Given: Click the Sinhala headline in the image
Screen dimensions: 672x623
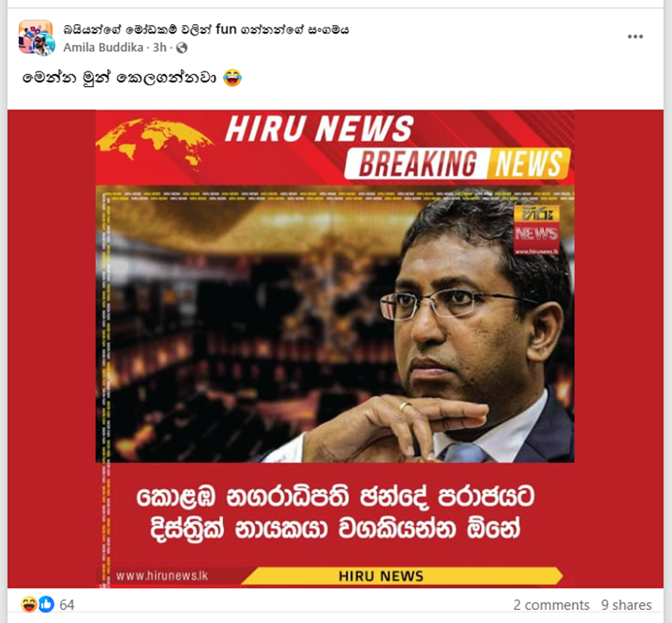Looking at the screenshot, I should click(335, 513).
